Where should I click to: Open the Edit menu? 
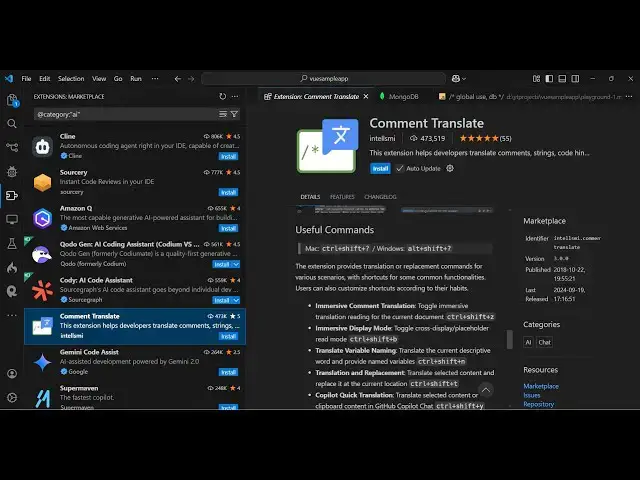click(x=44, y=79)
